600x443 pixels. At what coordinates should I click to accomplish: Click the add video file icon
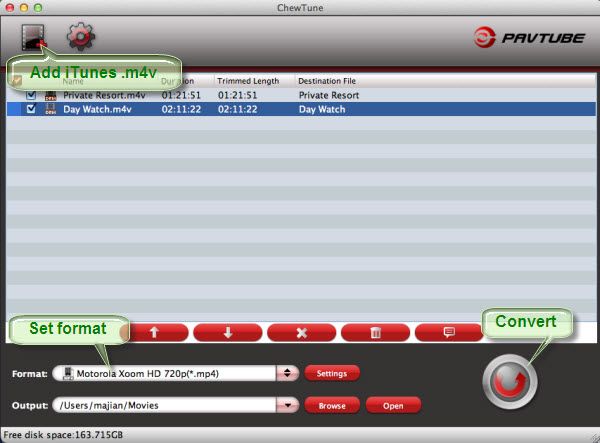pos(33,37)
